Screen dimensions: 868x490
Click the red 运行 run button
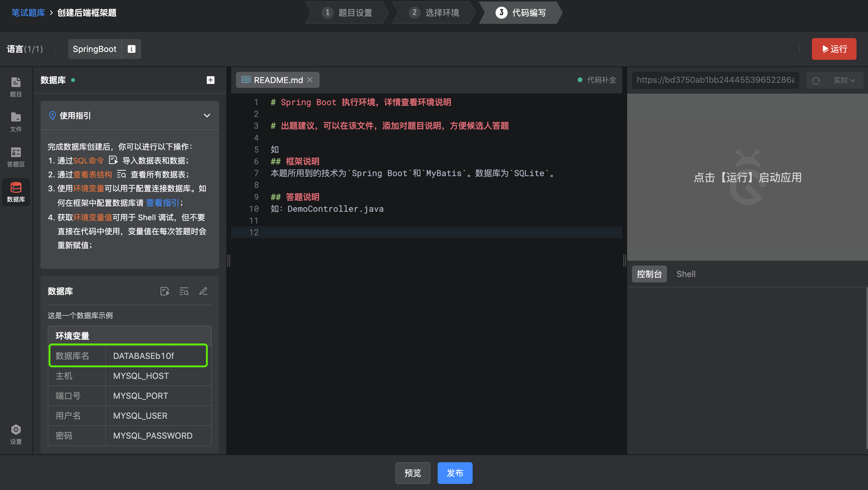834,49
